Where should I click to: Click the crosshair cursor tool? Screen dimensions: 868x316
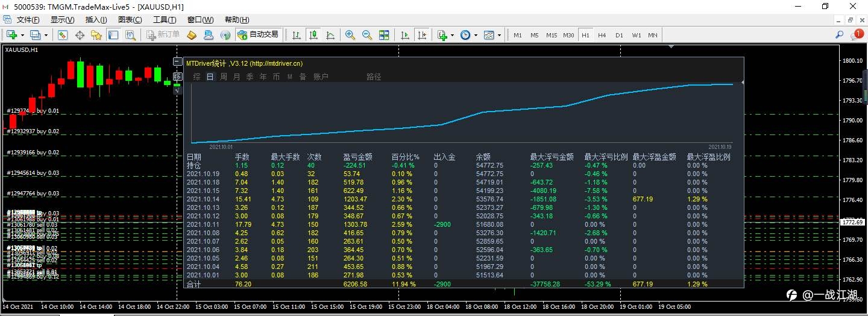coord(79,35)
